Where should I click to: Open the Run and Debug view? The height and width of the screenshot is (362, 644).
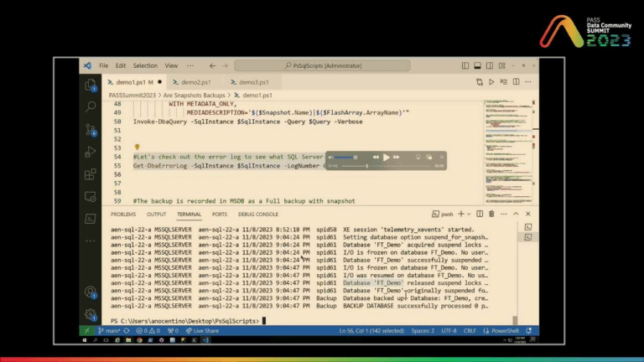(x=91, y=152)
